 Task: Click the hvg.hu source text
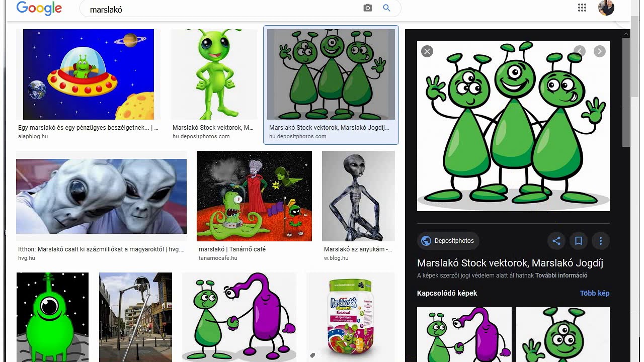[27, 258]
